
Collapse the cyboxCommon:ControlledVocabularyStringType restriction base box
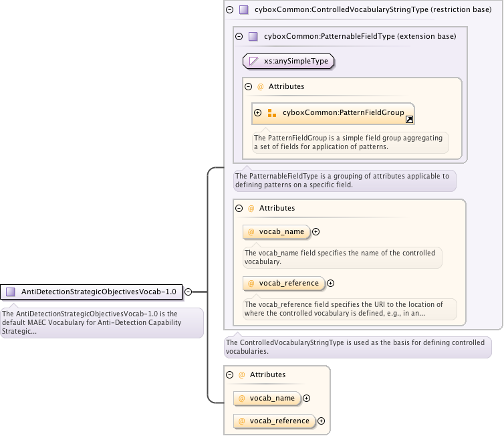(229, 10)
